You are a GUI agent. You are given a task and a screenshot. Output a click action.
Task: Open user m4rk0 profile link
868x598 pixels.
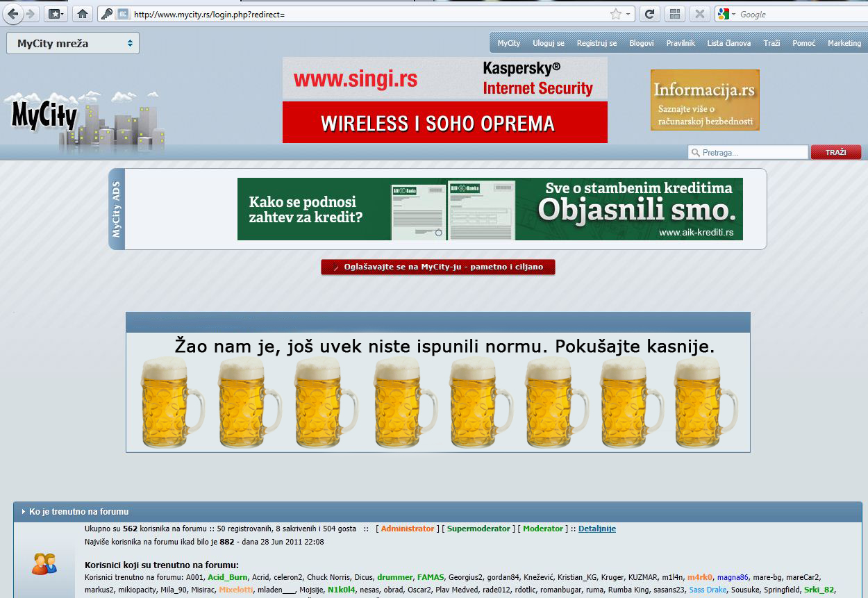click(x=700, y=577)
